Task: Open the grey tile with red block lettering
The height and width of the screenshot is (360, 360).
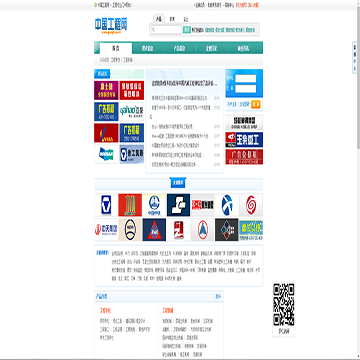Action: tap(203, 205)
